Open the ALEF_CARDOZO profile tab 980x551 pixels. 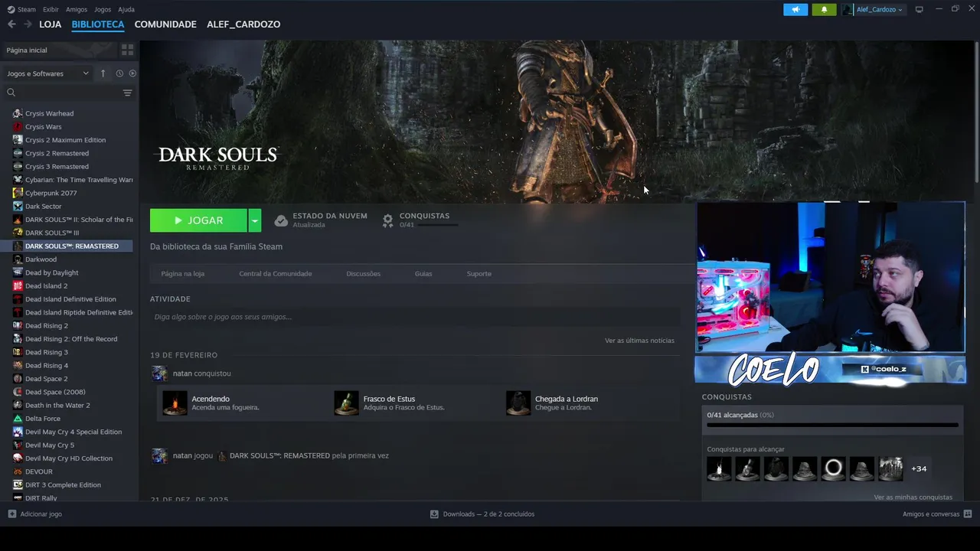[x=243, y=24]
